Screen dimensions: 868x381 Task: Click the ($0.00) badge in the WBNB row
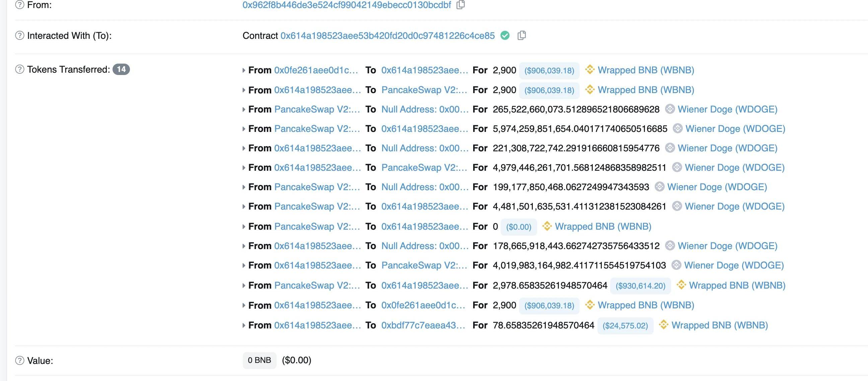click(x=519, y=227)
